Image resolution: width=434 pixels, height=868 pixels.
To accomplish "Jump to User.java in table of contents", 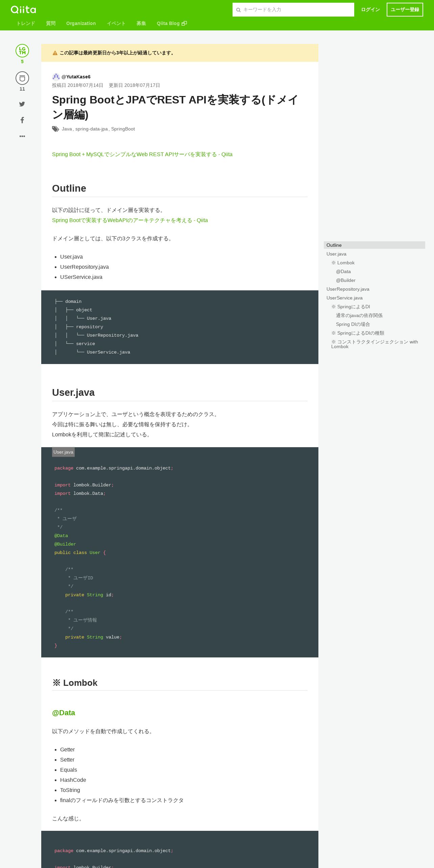I will pos(336,254).
